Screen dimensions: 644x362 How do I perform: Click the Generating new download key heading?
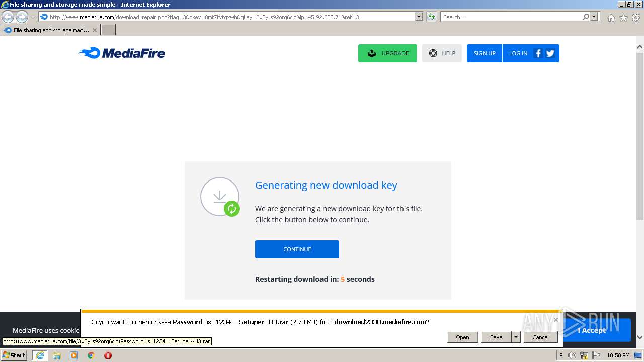tap(326, 185)
